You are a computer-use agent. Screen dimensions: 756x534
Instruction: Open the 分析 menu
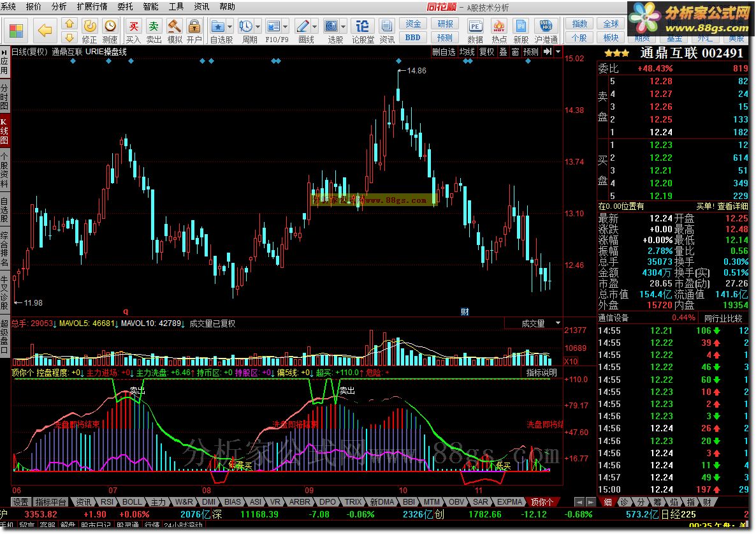(x=59, y=7)
